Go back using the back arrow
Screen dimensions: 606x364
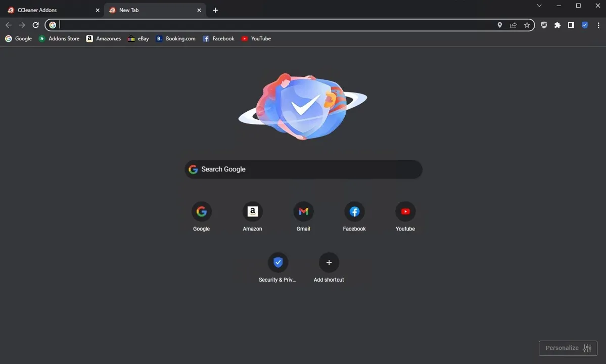9,25
